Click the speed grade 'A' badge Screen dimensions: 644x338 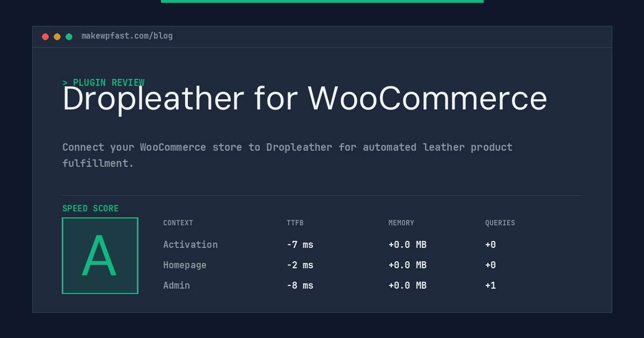(x=100, y=255)
